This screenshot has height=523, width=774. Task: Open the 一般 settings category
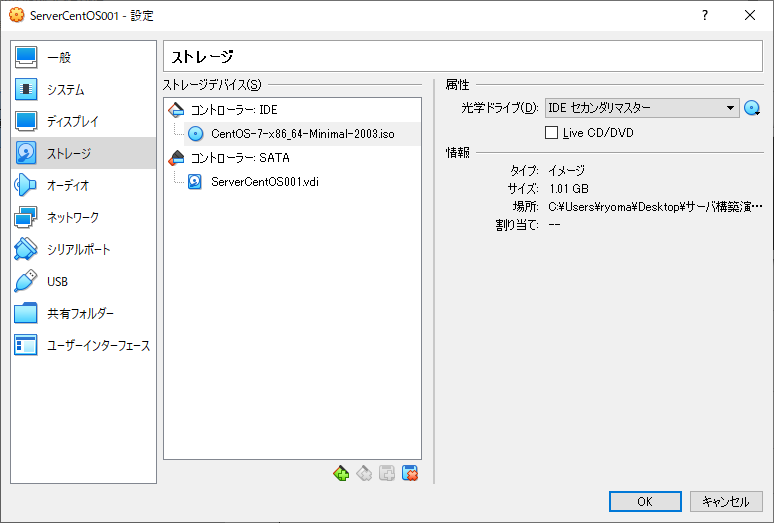[x=83, y=57]
